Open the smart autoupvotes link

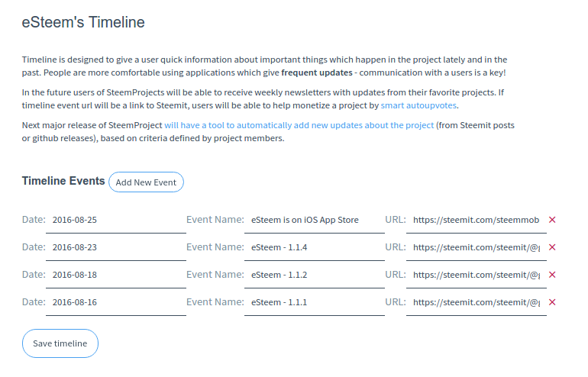418,105
